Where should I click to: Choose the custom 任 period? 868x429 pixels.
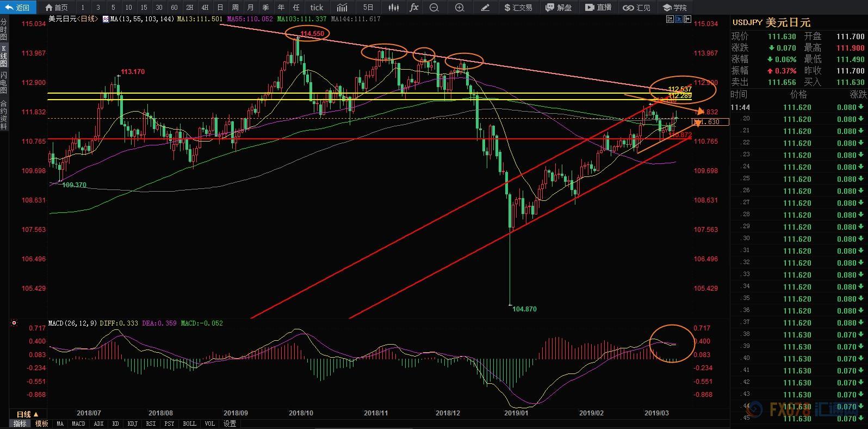[x=296, y=7]
